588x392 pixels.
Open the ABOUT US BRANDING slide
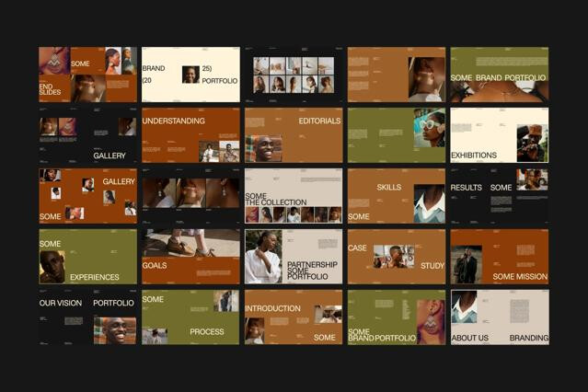point(500,317)
